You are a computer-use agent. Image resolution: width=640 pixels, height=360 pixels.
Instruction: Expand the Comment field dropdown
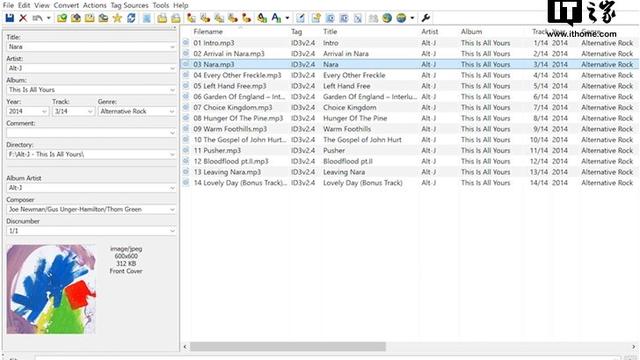172,133
